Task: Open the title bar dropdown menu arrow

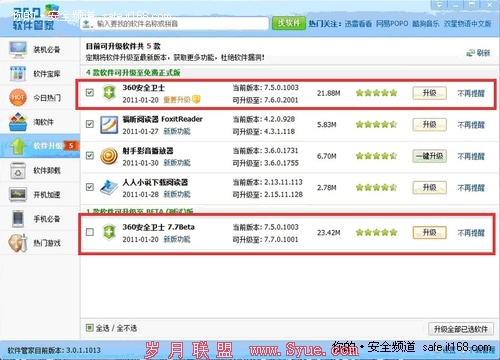Action: pos(439,5)
